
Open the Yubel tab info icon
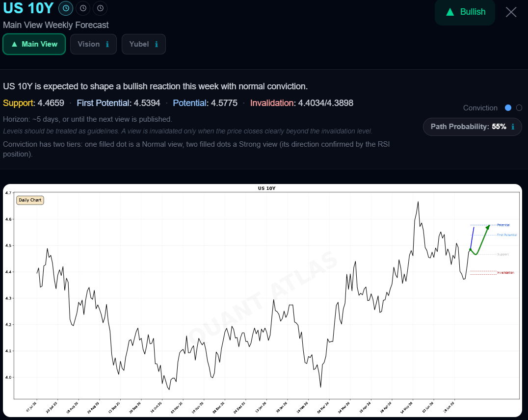coord(157,44)
